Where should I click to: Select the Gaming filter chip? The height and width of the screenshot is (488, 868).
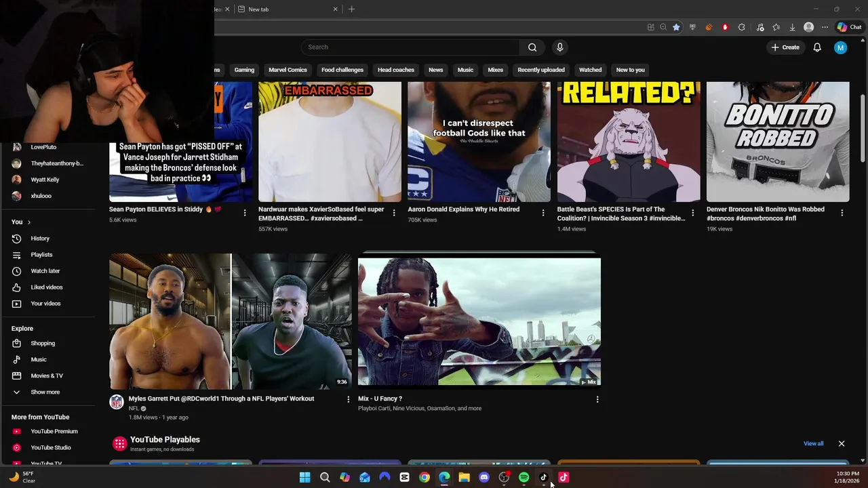[x=244, y=70]
